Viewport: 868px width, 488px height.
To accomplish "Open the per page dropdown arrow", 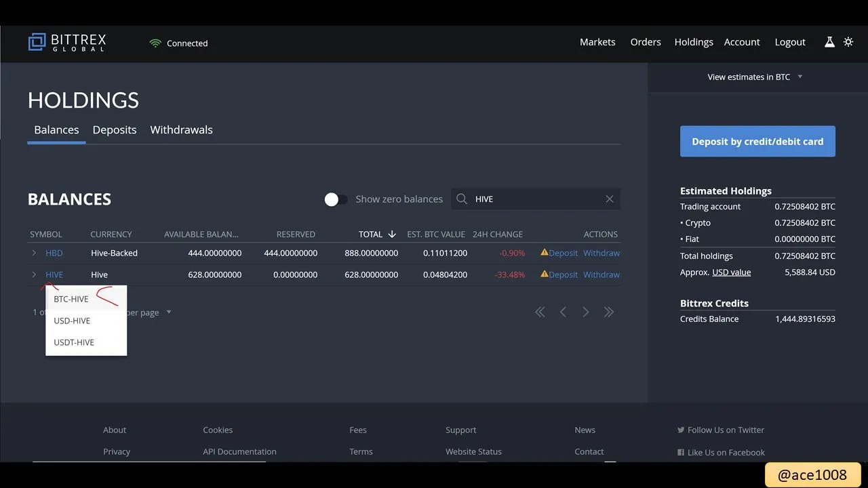I will point(169,312).
